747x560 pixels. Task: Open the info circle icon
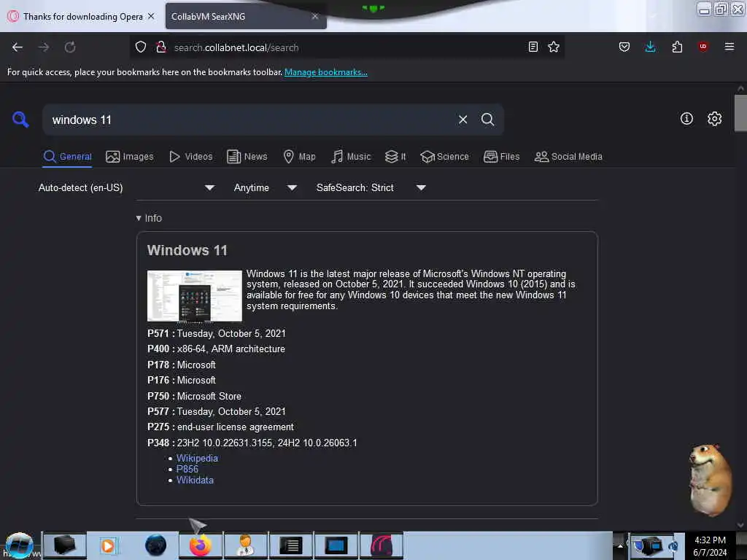tap(686, 119)
